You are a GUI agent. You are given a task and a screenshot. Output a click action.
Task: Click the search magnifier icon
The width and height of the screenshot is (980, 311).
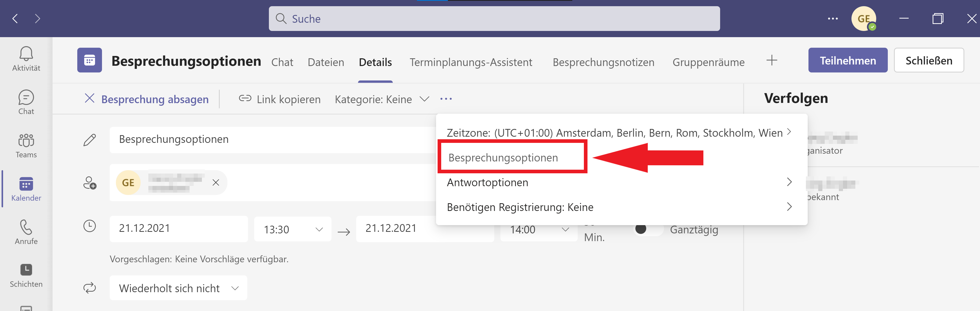[x=281, y=18]
